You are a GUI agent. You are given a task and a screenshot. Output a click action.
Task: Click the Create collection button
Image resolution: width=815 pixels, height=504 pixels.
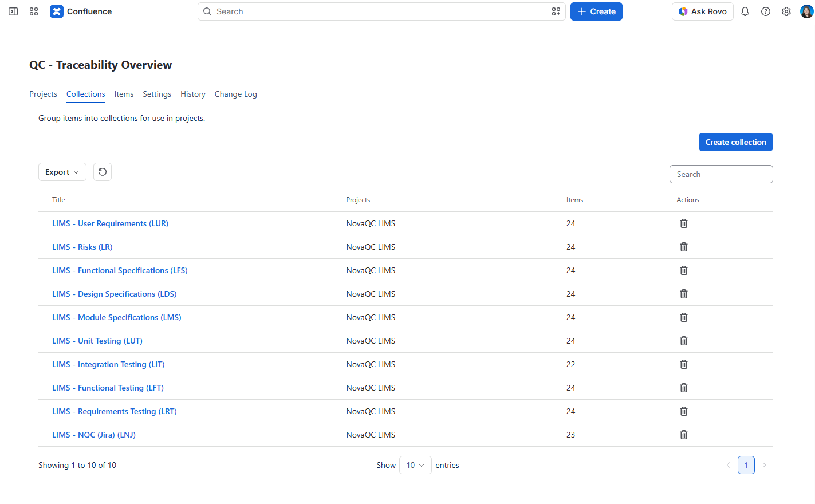point(736,142)
